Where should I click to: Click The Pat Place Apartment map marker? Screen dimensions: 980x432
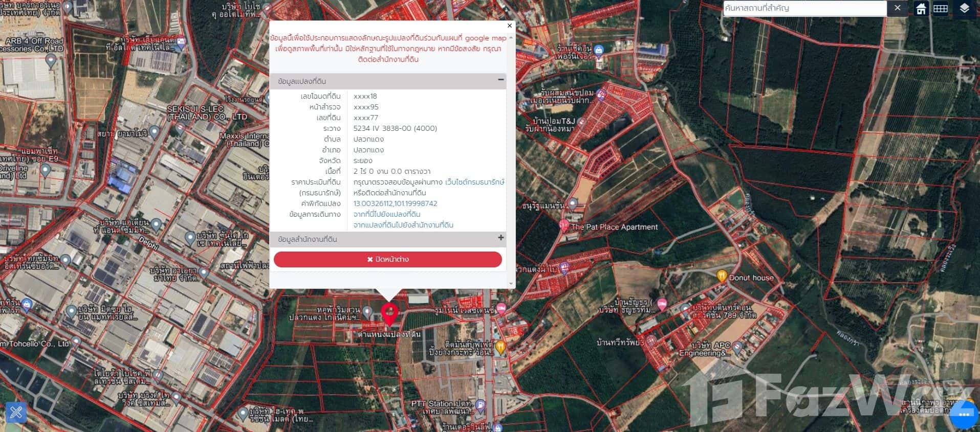(564, 225)
